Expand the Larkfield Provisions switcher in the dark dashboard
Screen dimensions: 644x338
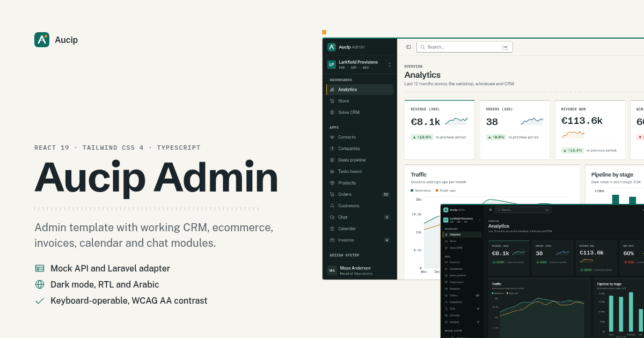coord(480,220)
